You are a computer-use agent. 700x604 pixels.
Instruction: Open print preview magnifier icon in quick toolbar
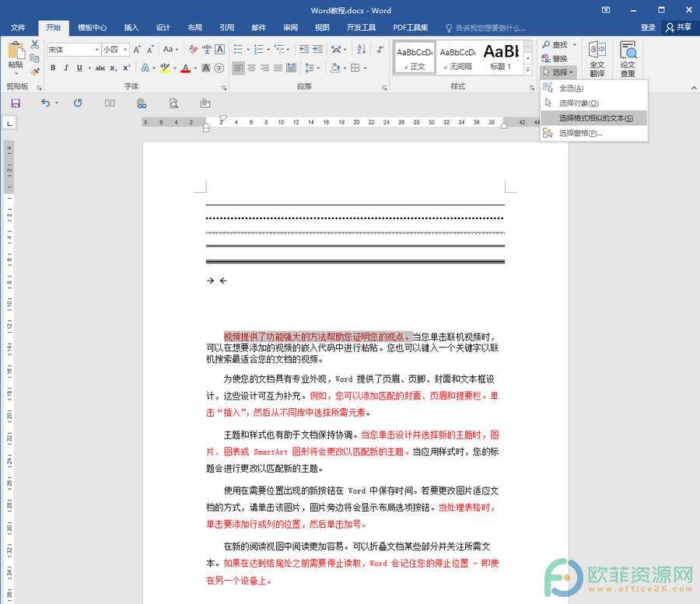[173, 103]
